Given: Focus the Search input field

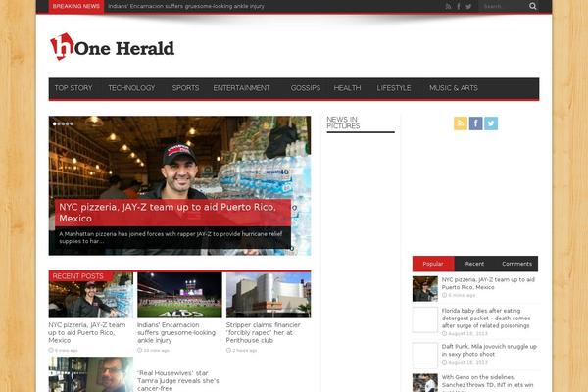Looking at the screenshot, I should click(504, 7).
